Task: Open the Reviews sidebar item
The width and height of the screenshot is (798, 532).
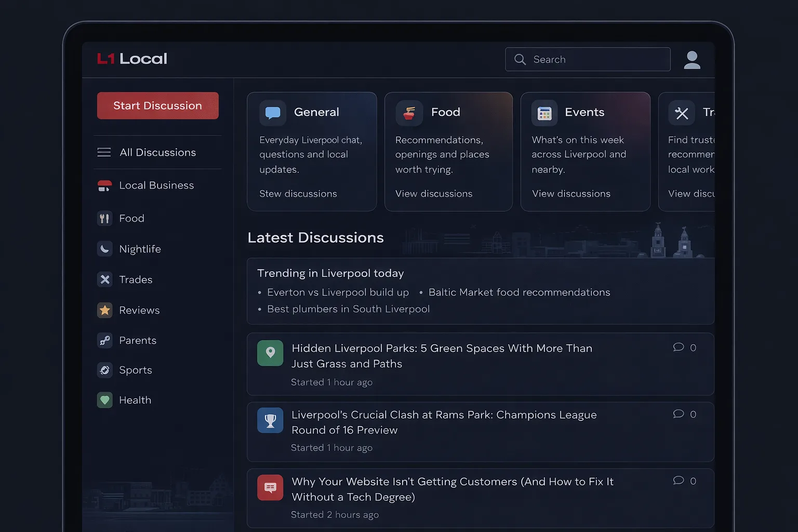Action: pyautogui.click(x=139, y=310)
